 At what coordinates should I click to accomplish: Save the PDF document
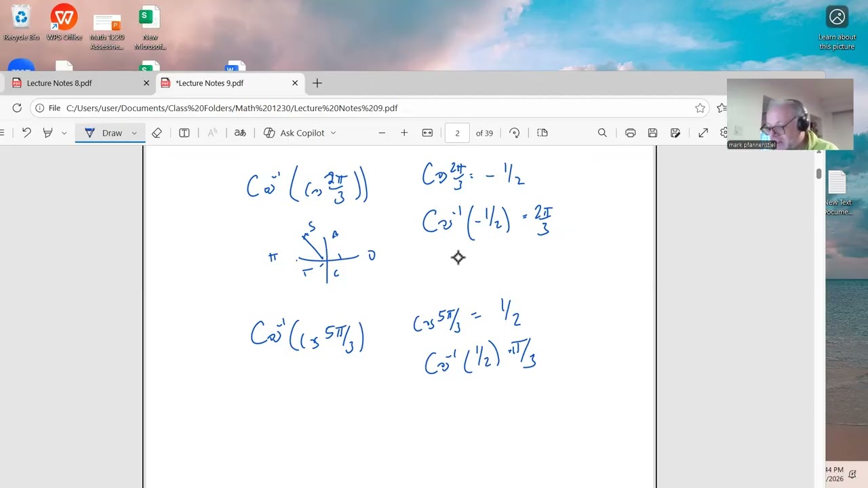point(652,133)
